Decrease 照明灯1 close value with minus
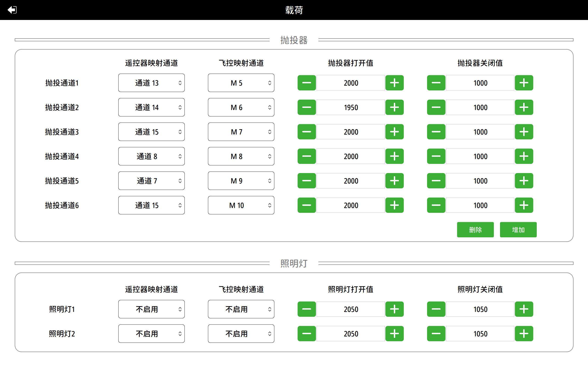 coord(436,309)
